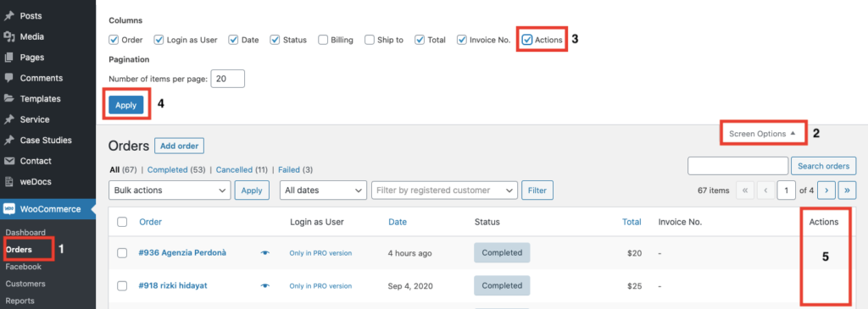Click the Search orders input field
868x309 pixels.
(738, 166)
